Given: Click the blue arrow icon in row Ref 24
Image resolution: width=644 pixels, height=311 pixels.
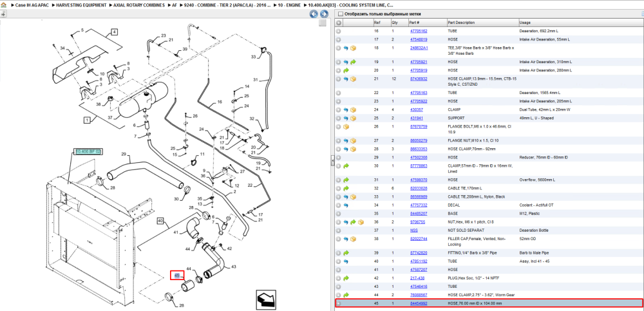Looking at the screenshot, I should [346, 109].
